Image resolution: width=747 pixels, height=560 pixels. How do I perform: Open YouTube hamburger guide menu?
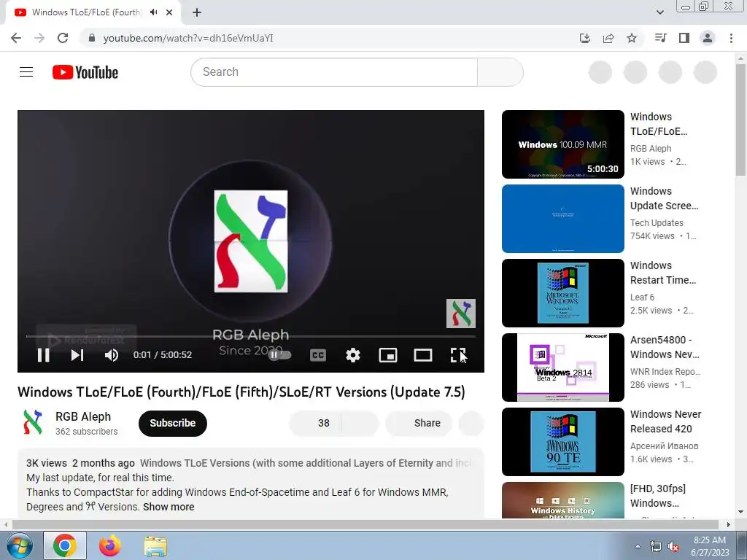point(26,72)
